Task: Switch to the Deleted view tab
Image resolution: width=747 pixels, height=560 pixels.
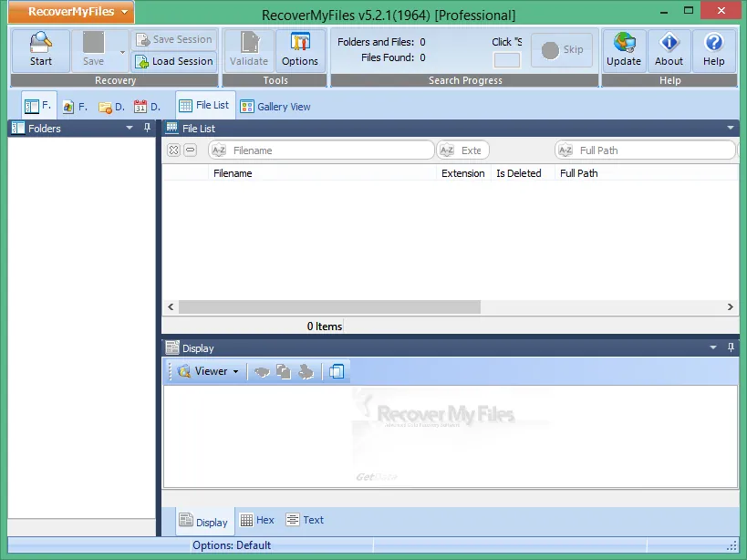Action: click(111, 107)
